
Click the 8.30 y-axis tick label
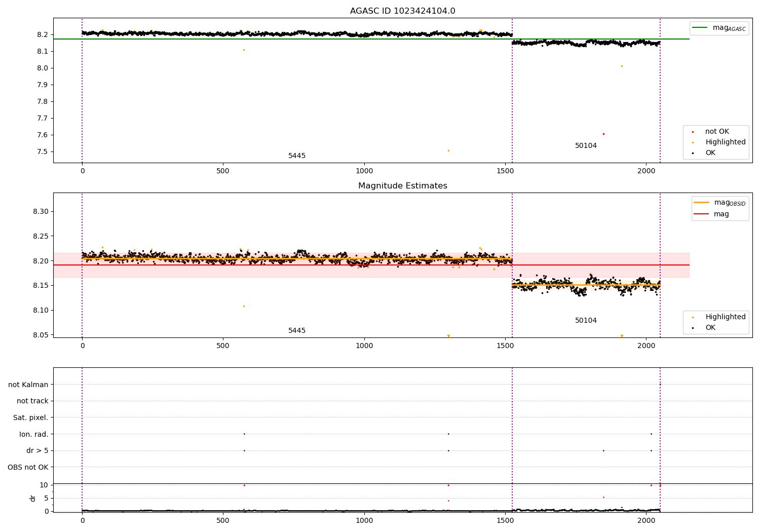tap(41, 211)
